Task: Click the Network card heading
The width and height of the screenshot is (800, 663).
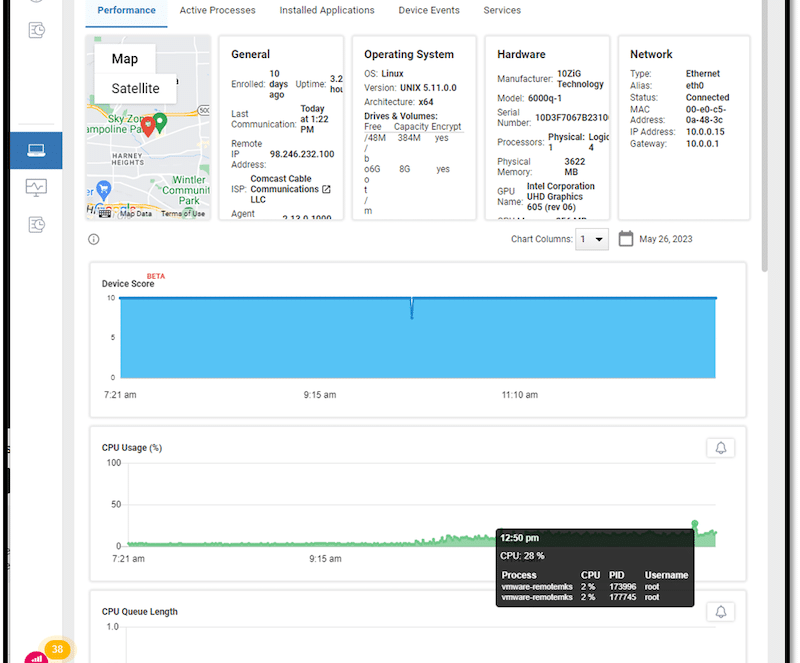Action: tap(651, 54)
